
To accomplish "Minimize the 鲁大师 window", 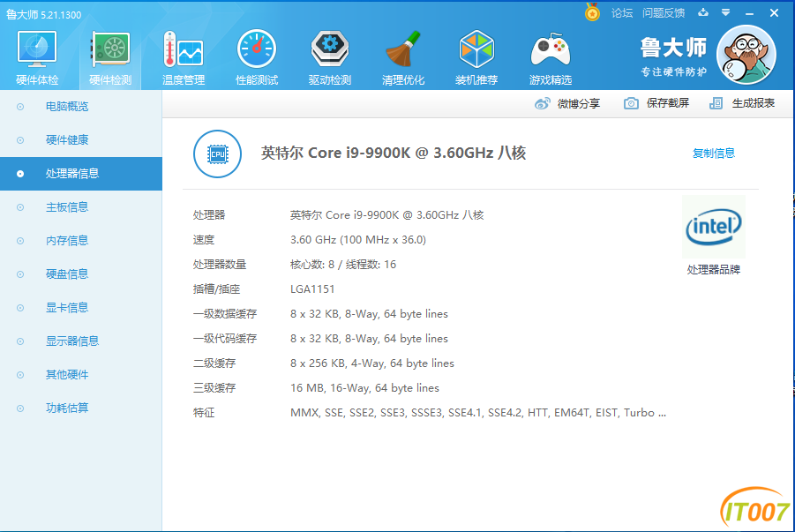I will (x=749, y=13).
